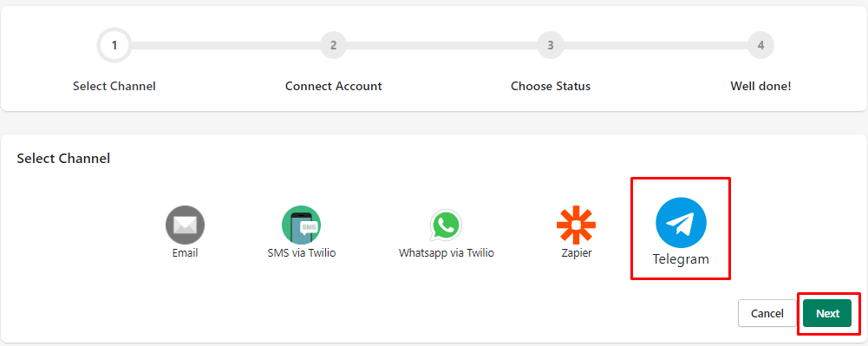Click the "Whatsapp via Twilio" text label

pos(447,253)
